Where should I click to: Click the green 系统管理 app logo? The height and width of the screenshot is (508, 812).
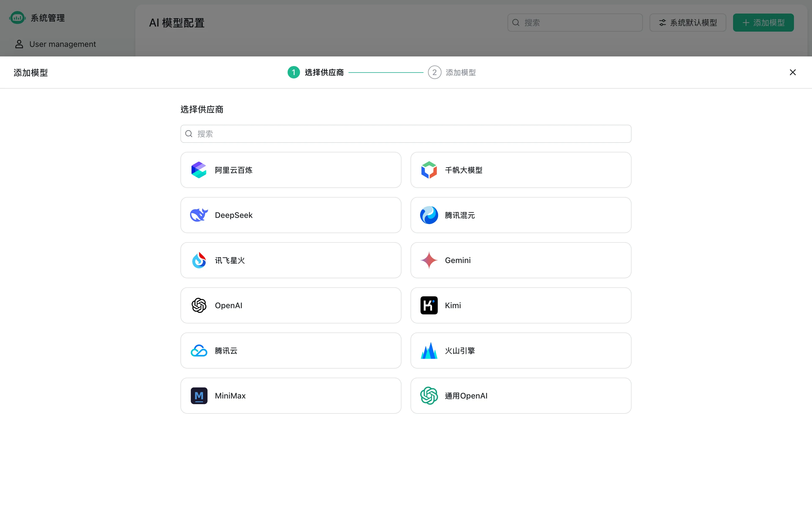point(17,17)
